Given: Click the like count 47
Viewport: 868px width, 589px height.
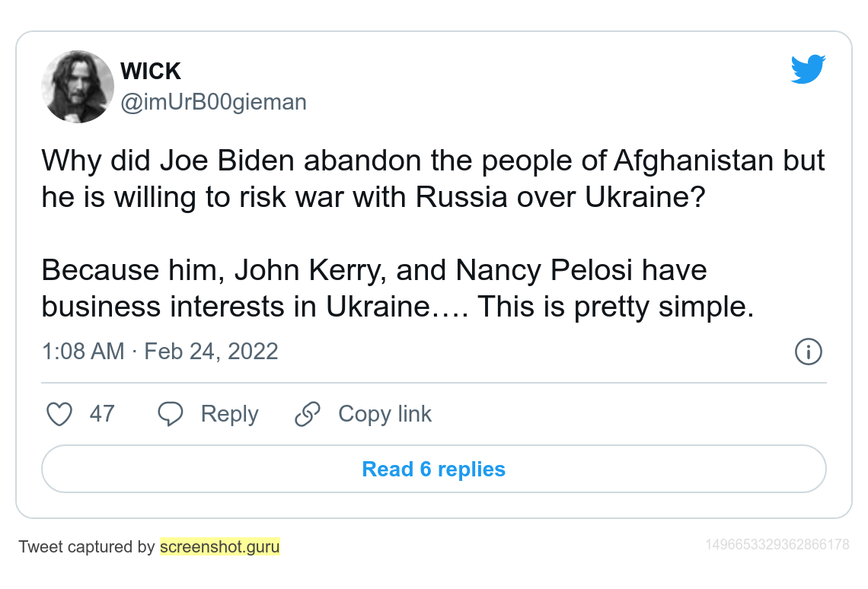Looking at the screenshot, I should point(102,414).
